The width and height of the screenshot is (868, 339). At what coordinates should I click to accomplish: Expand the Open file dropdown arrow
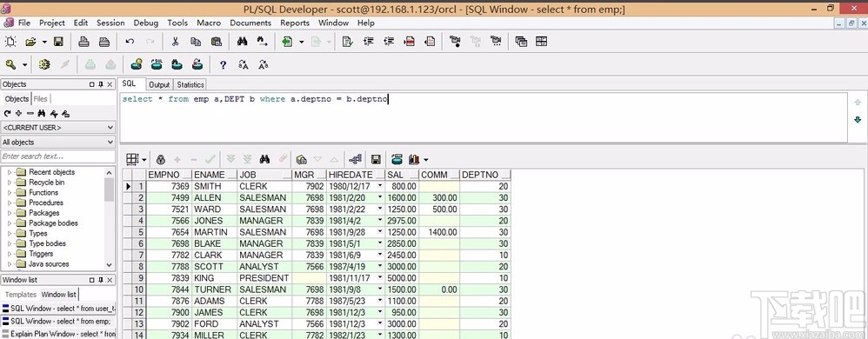pos(44,42)
